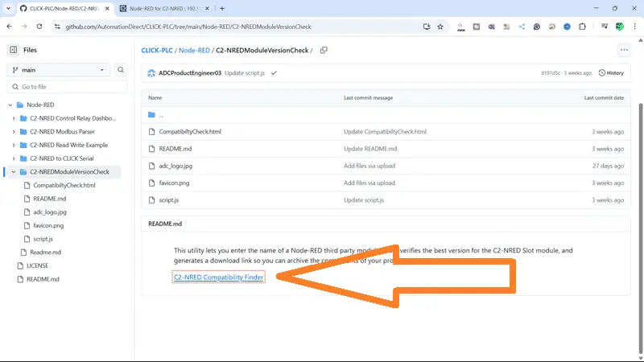Collapse C2-NREDModuleVersionCheck folder chevron

coord(14,172)
